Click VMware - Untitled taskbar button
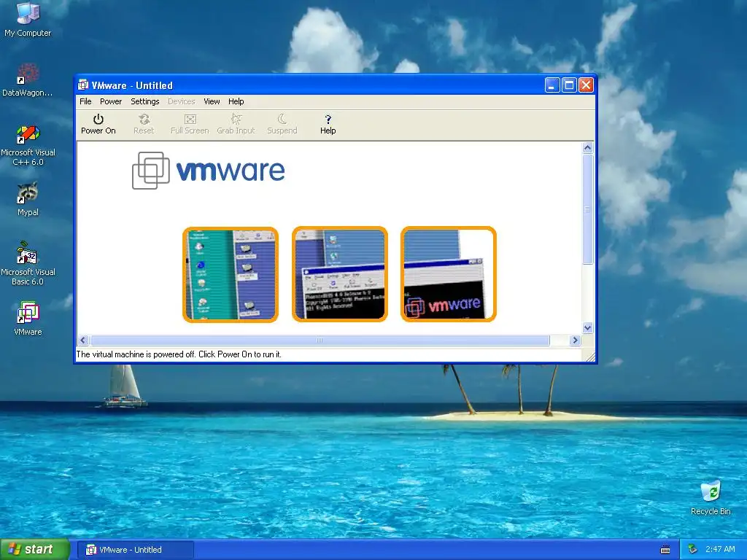747x560 pixels. click(x=135, y=550)
